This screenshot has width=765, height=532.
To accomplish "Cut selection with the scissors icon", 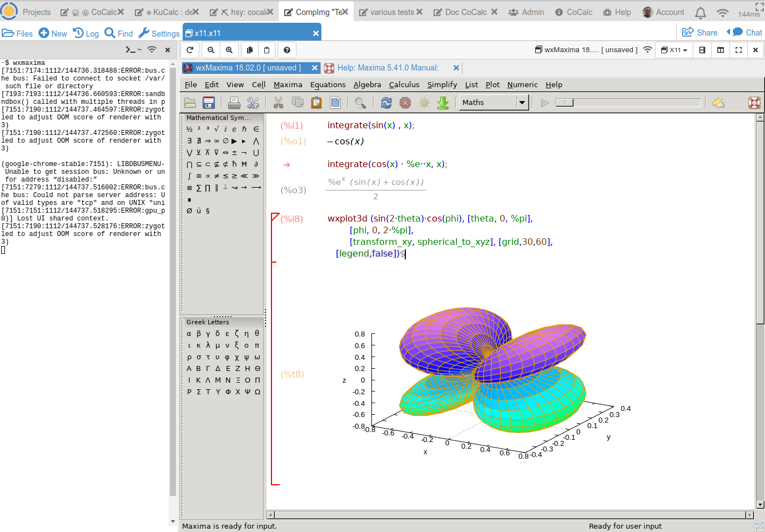I will coord(279,103).
